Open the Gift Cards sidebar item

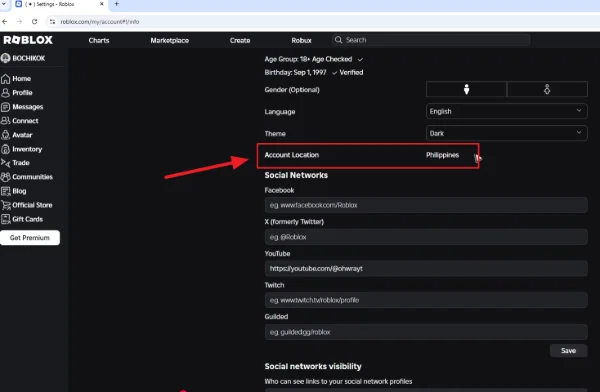(22, 219)
